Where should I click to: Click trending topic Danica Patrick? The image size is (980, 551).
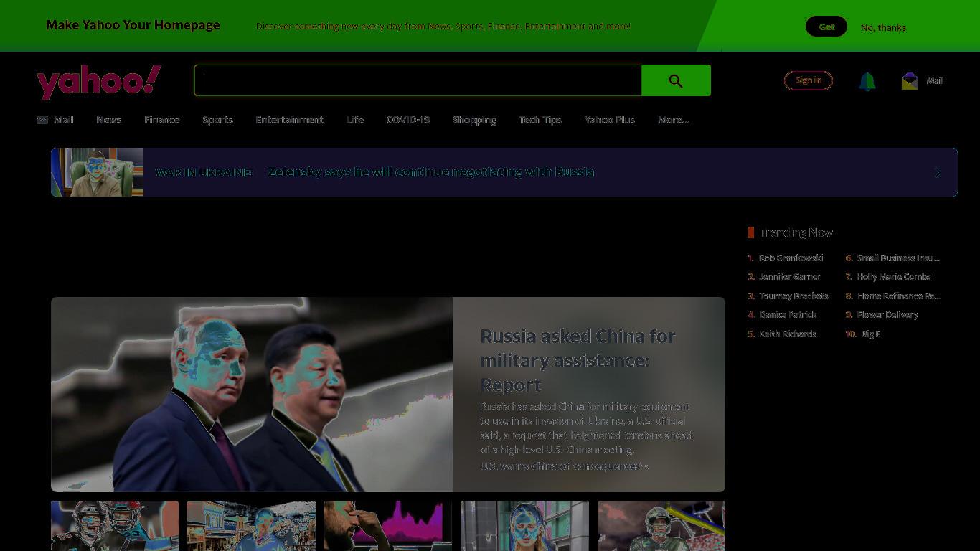pyautogui.click(x=788, y=314)
